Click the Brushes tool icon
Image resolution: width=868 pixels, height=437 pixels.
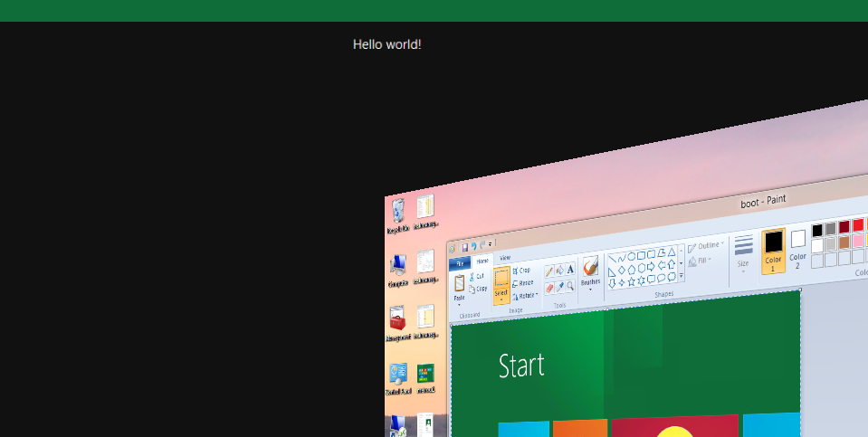tap(591, 267)
